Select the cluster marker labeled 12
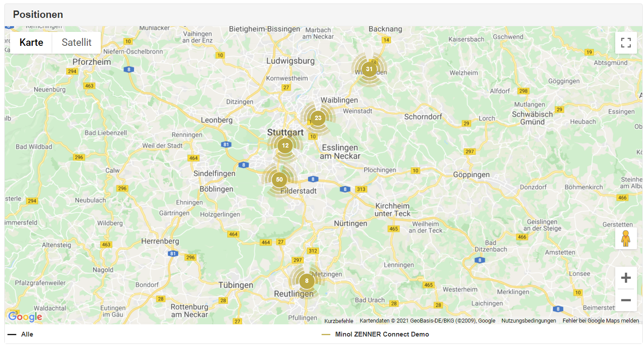The image size is (644, 347). click(285, 145)
